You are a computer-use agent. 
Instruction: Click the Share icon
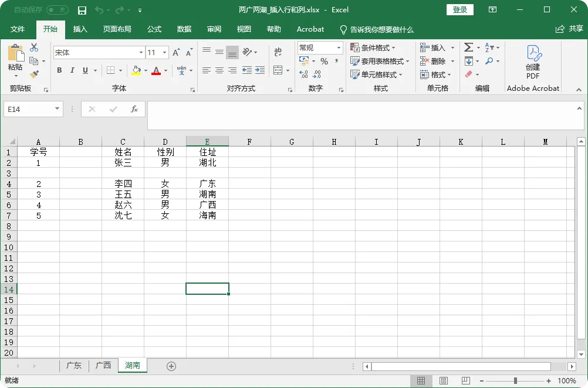pyautogui.click(x=569, y=29)
